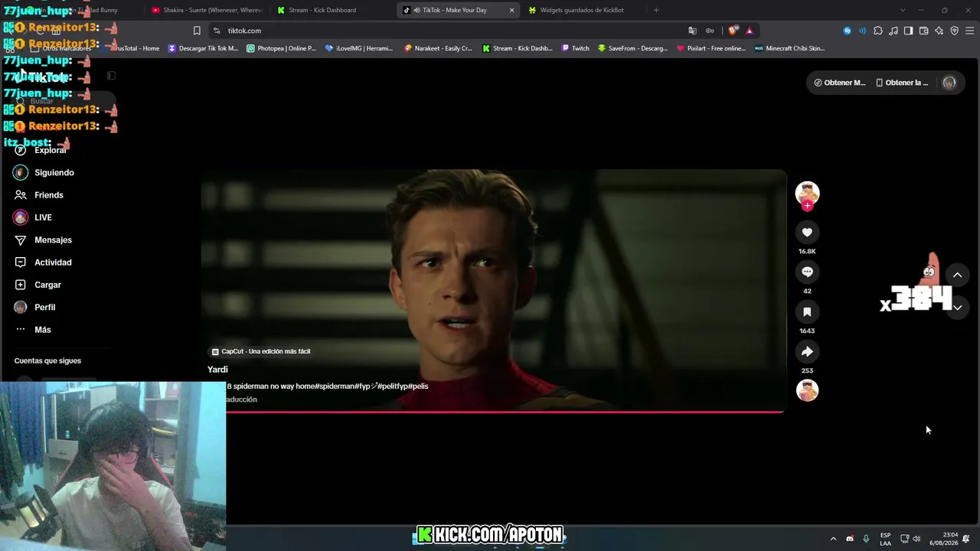
Task: Go to the next video with the down chevron
Action: (957, 308)
